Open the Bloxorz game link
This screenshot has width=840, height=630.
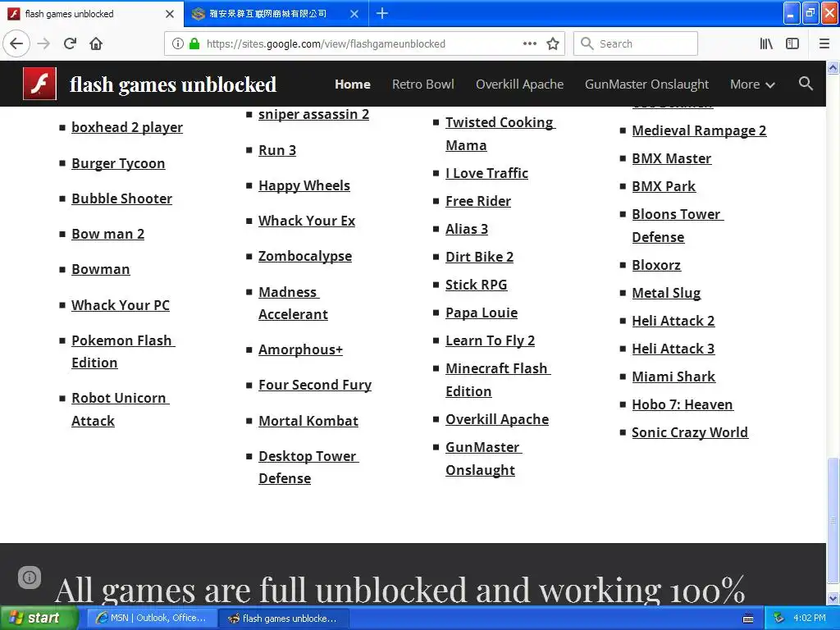[x=656, y=265]
